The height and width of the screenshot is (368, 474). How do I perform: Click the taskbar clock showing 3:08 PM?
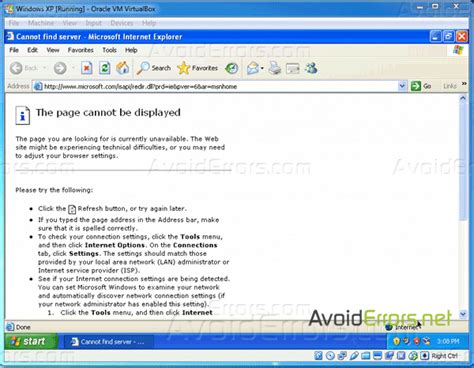(448, 341)
